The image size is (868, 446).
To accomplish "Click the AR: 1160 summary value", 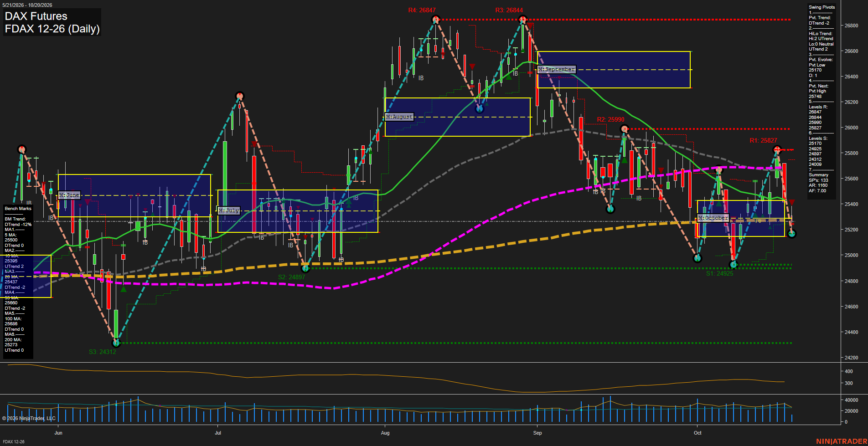I will pos(818,185).
